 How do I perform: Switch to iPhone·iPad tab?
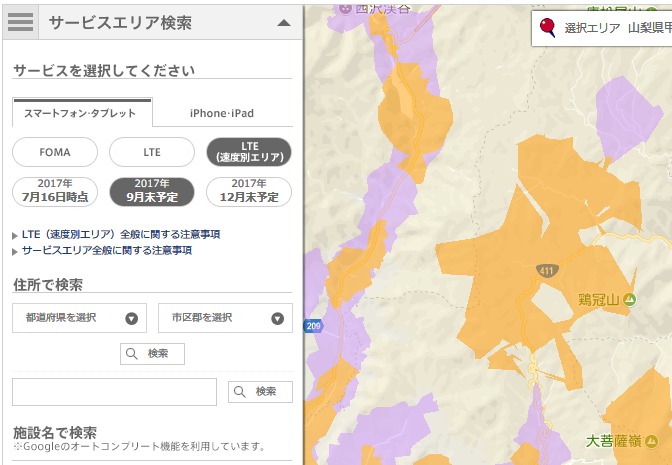click(x=222, y=113)
